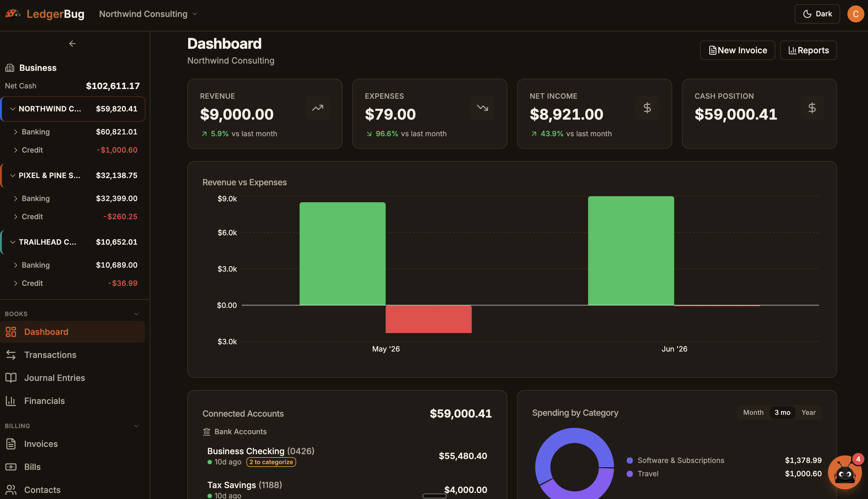
Task: Navigate to Bills
Action: tap(72, 467)
